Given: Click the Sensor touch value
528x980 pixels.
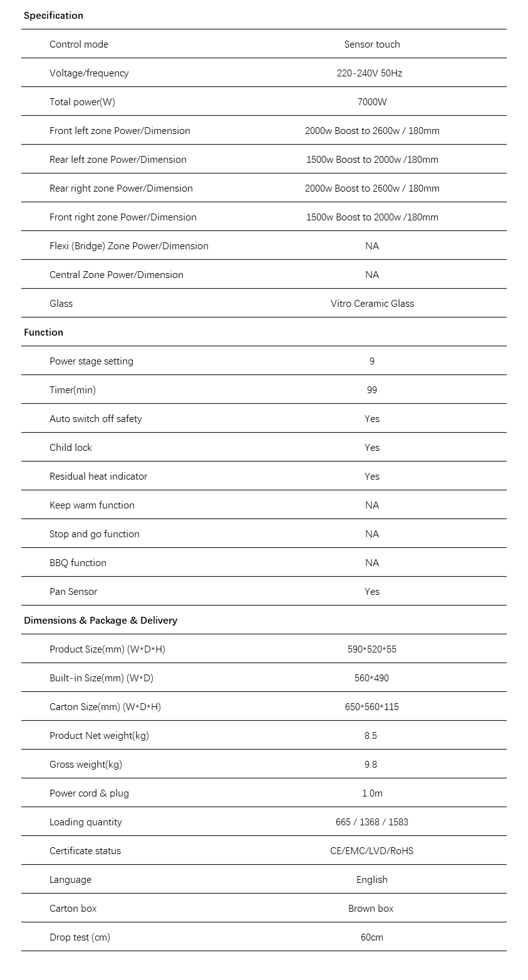Looking at the screenshot, I should tap(372, 44).
